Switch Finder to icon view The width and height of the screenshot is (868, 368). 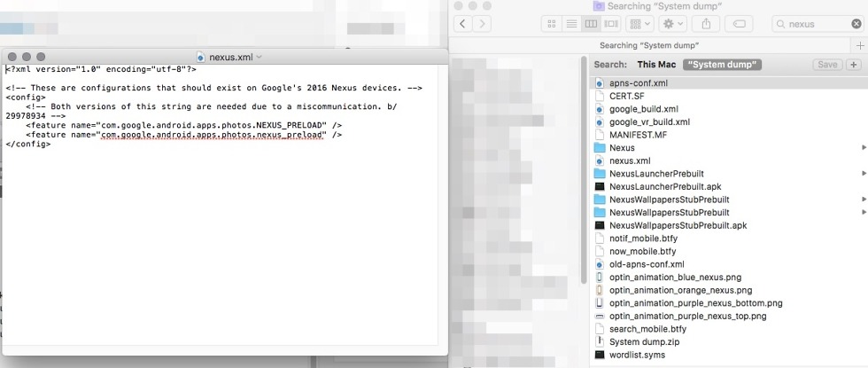(551, 24)
